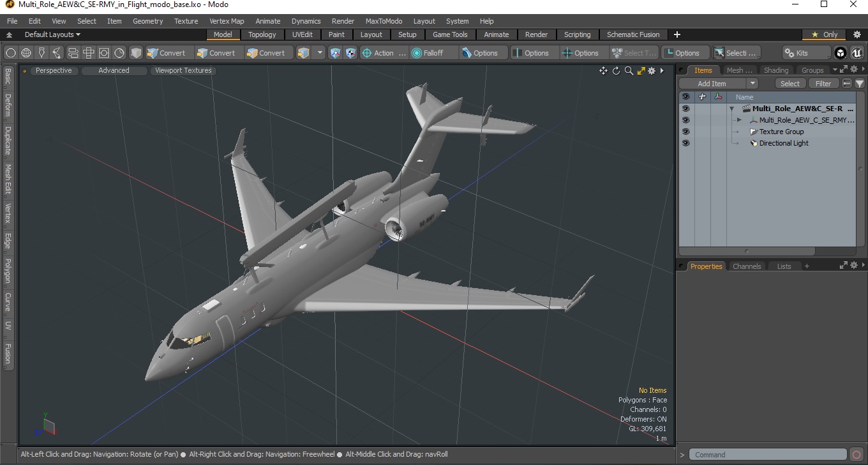868x465 pixels.
Task: Maximize the viewport with yellow arrows icon
Action: point(641,71)
